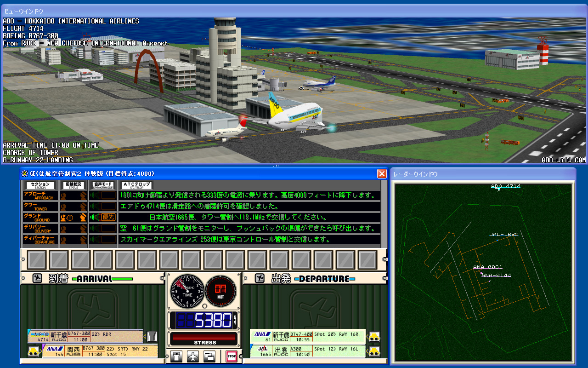Select the アプローチ APPROACH section
Screen dimensions: 588x368
tap(40, 195)
